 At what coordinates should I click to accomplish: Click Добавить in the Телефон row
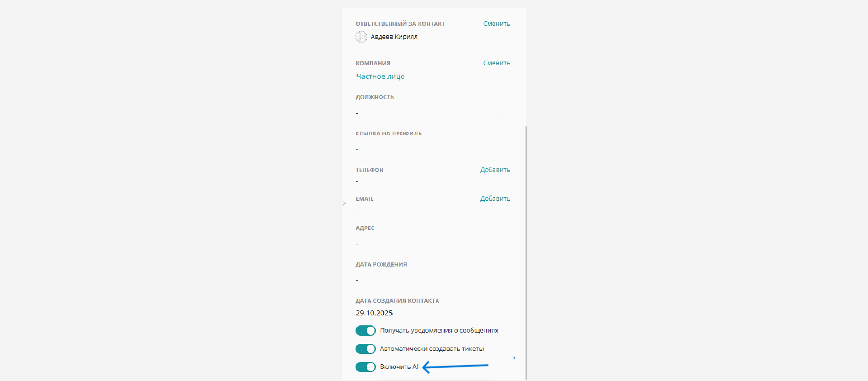coord(495,170)
